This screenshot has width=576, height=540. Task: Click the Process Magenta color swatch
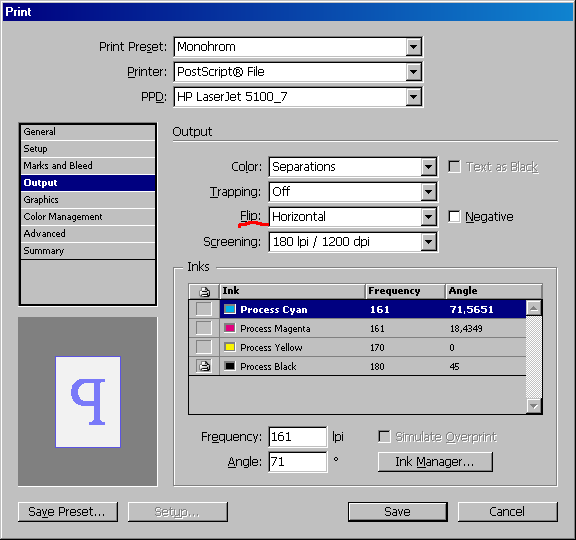(230, 328)
